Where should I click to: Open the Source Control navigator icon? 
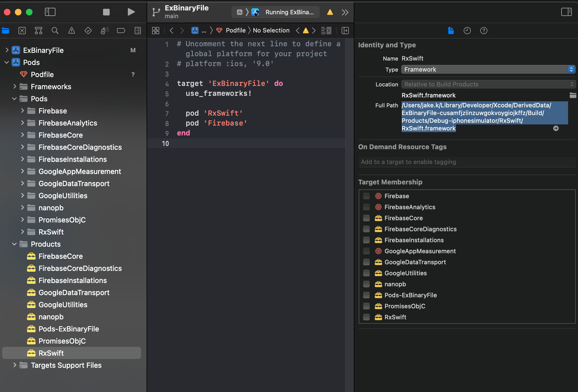22,31
